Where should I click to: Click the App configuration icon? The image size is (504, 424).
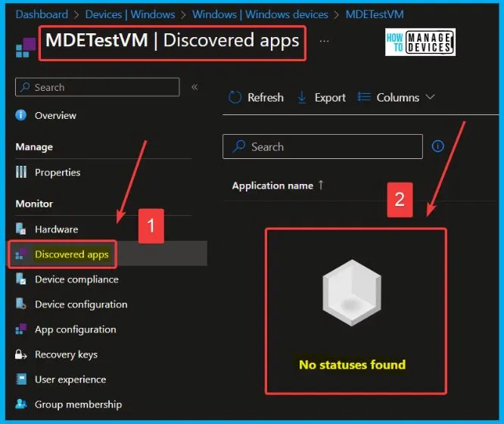(21, 329)
